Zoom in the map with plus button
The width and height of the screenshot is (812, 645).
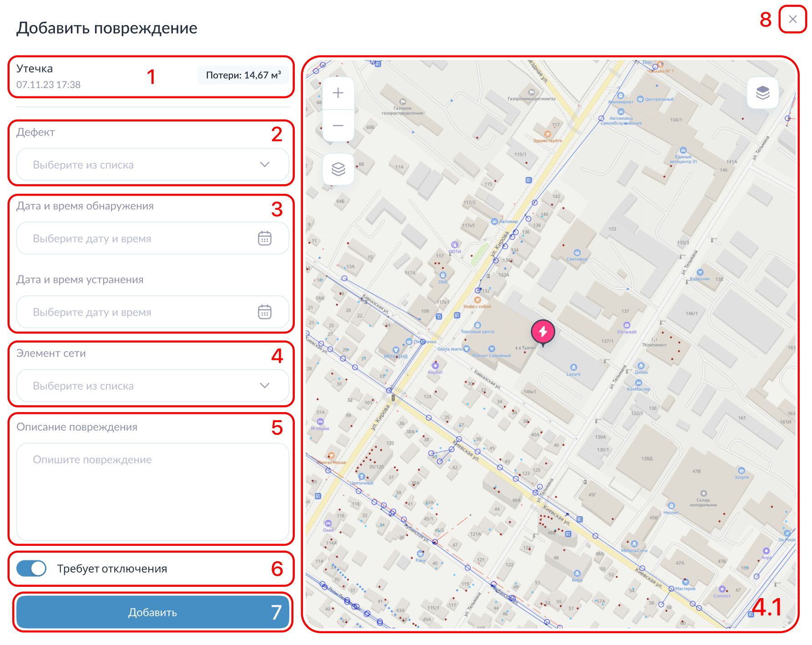(338, 94)
